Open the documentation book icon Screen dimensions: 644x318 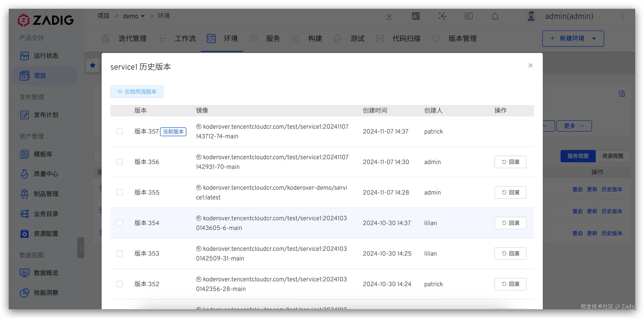click(468, 16)
